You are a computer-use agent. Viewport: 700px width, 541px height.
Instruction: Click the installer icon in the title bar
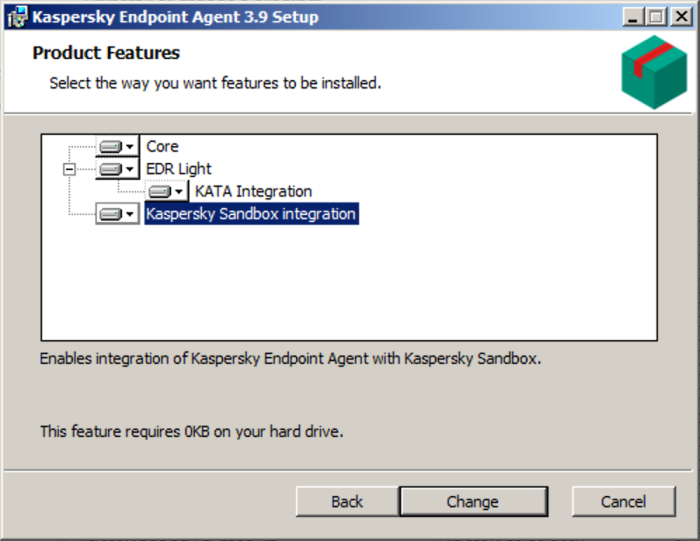pyautogui.click(x=15, y=17)
